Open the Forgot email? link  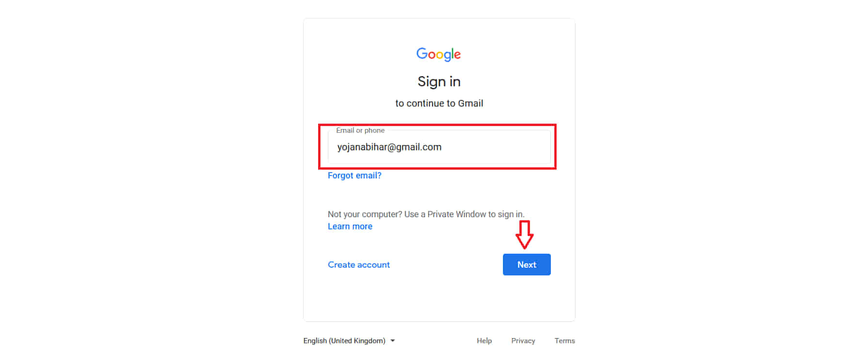(x=354, y=176)
